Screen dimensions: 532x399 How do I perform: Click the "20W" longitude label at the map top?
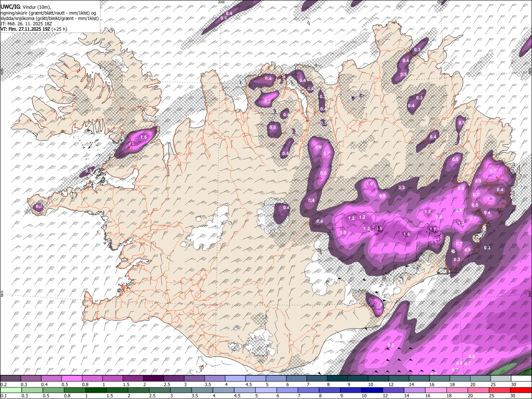(221, 2)
